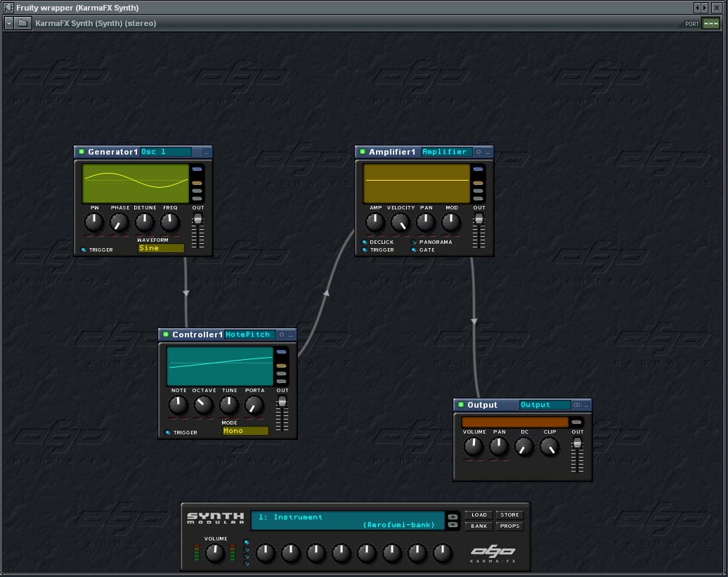Screen dimensions: 728x577
Task: Toggle Controller1 module power LED
Action: [166, 335]
